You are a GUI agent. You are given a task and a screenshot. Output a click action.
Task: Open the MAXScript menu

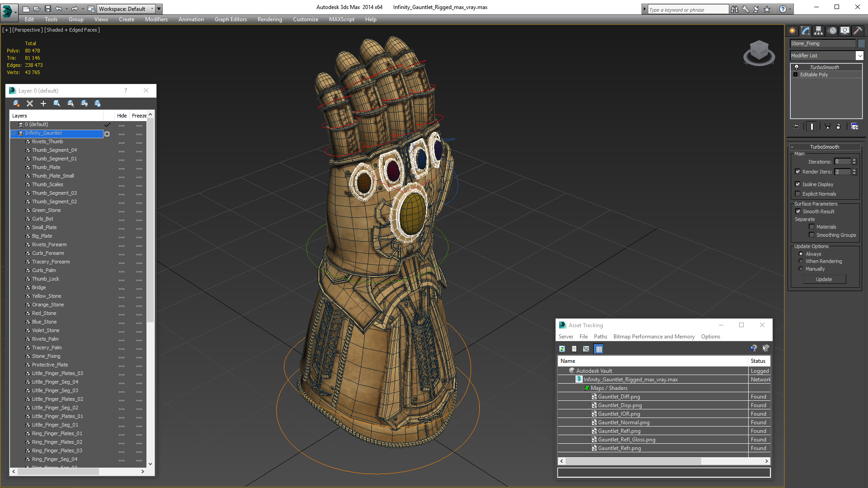[342, 19]
